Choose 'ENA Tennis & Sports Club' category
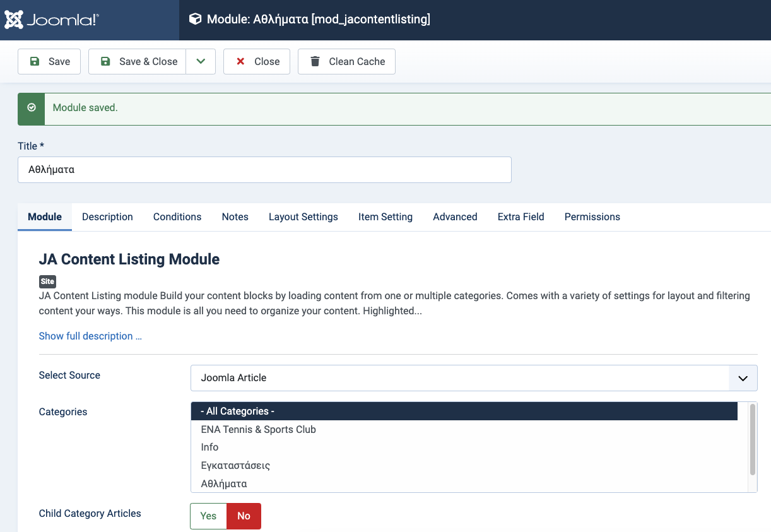This screenshot has width=771, height=532. click(258, 430)
